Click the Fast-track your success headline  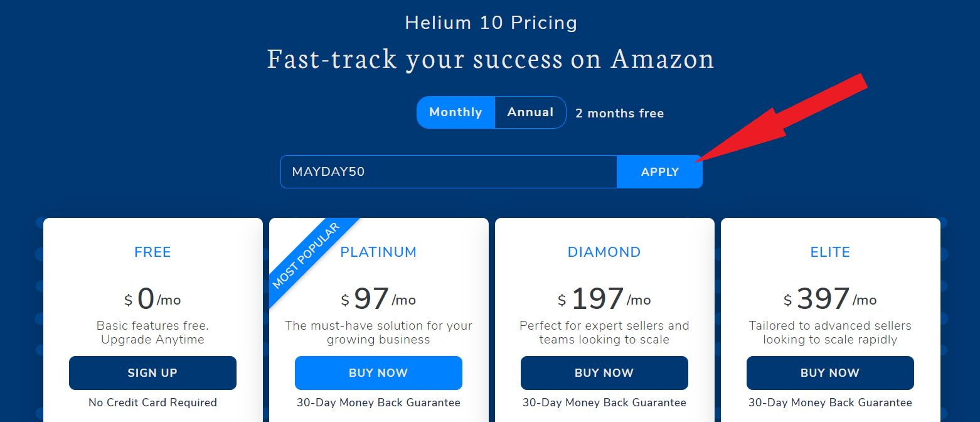[x=491, y=58]
